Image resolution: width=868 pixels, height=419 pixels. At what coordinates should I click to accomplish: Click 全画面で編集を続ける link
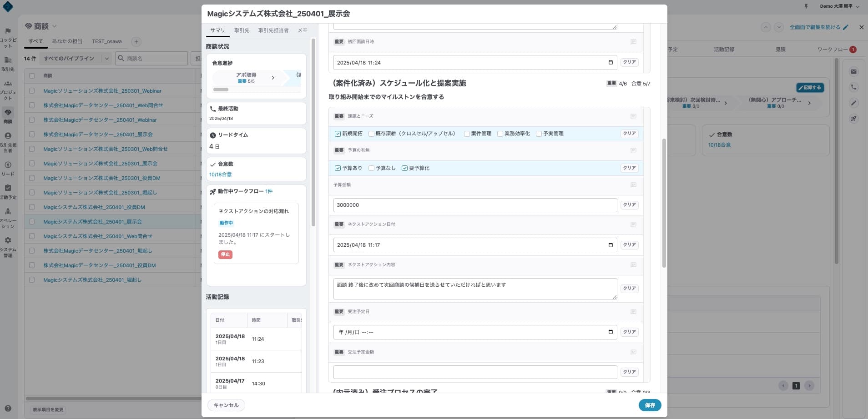pyautogui.click(x=819, y=27)
